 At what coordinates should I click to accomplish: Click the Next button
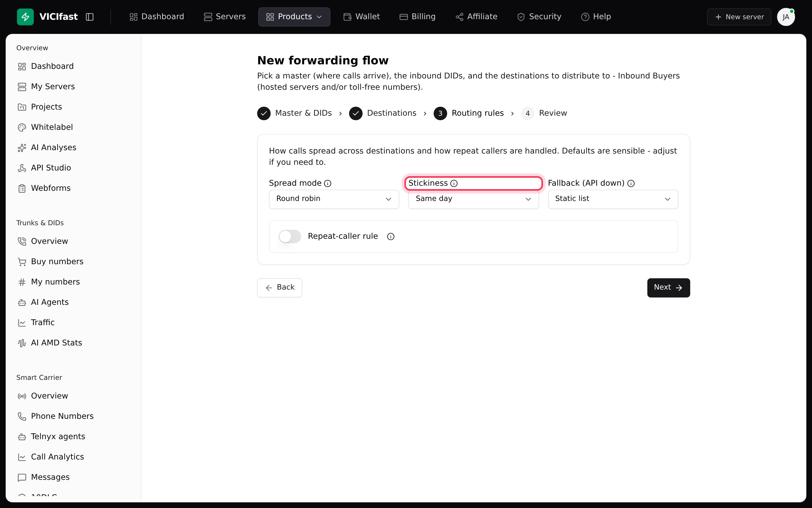tap(668, 288)
